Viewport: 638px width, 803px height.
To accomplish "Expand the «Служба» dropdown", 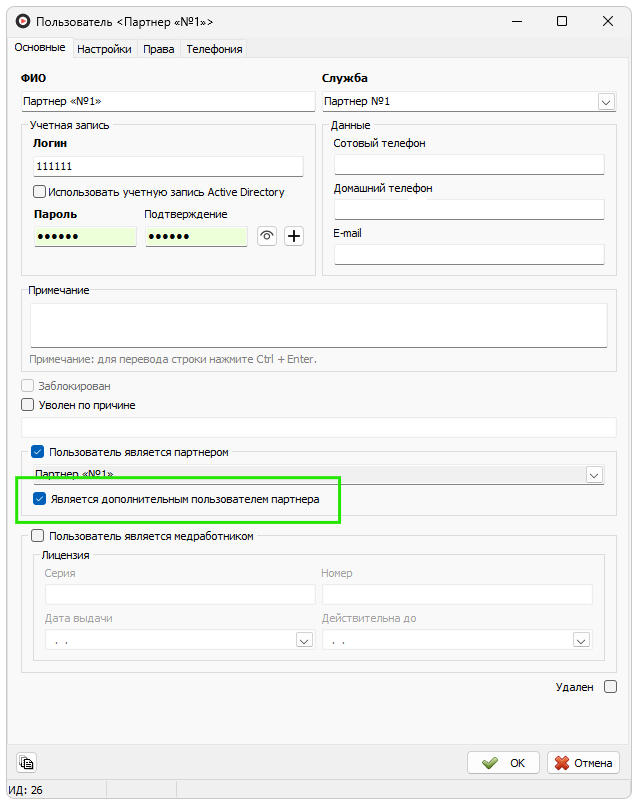I will (x=605, y=101).
